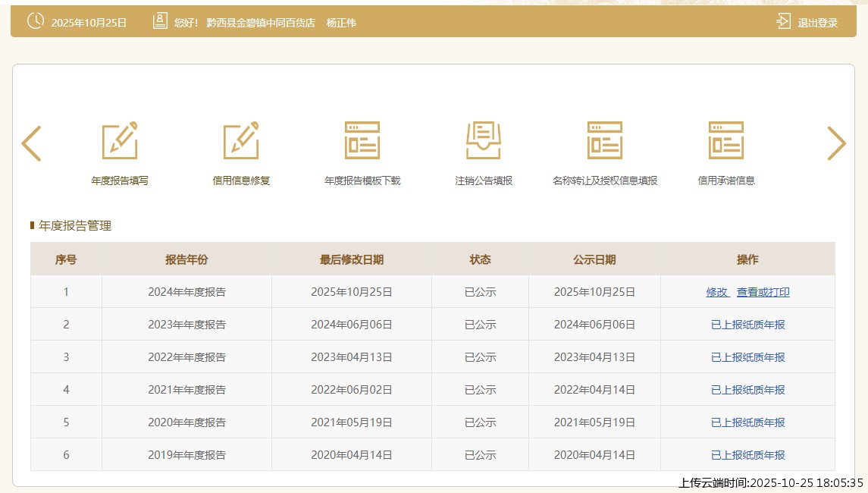The width and height of the screenshot is (868, 493).
Task: Click 修改 link for 2024 report
Action: 717,292
